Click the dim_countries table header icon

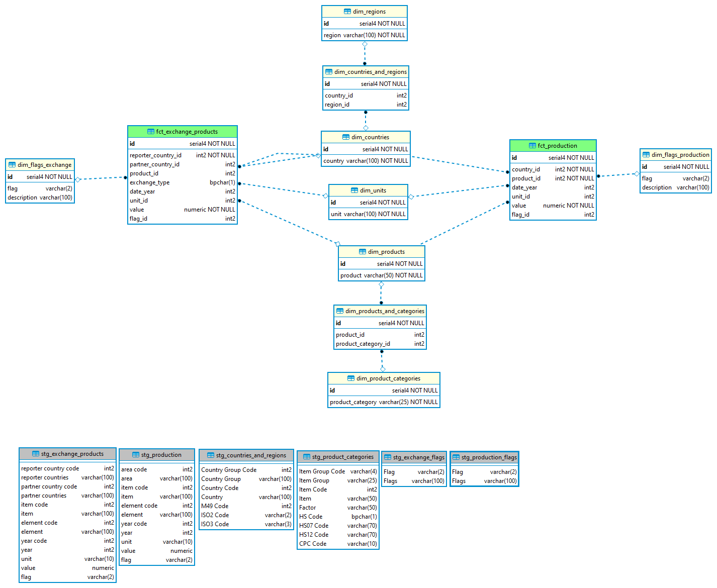(346, 137)
